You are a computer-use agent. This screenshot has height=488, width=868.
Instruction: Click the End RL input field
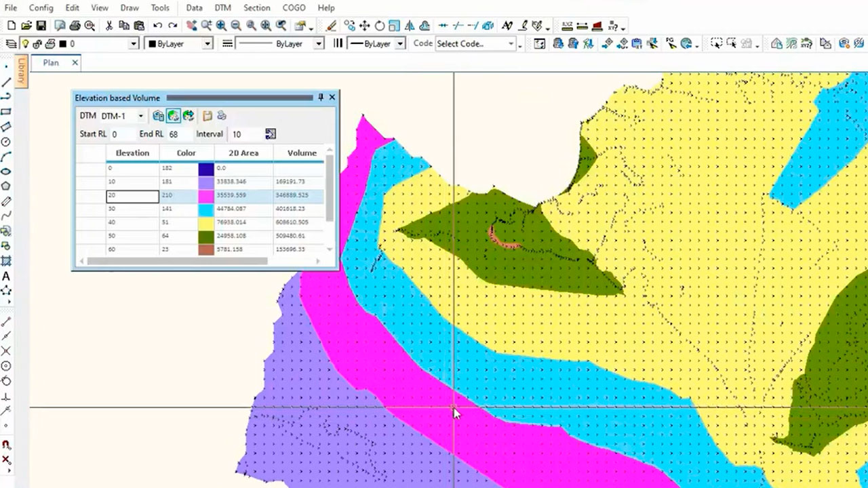178,134
